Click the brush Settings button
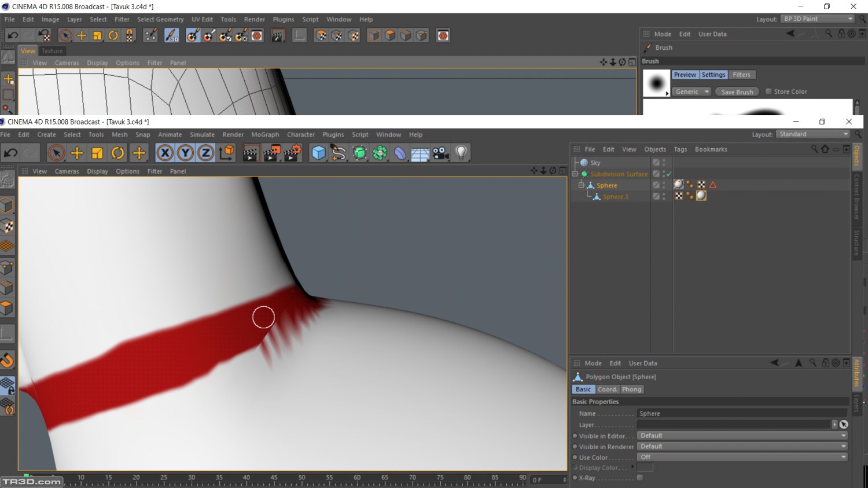 point(713,75)
